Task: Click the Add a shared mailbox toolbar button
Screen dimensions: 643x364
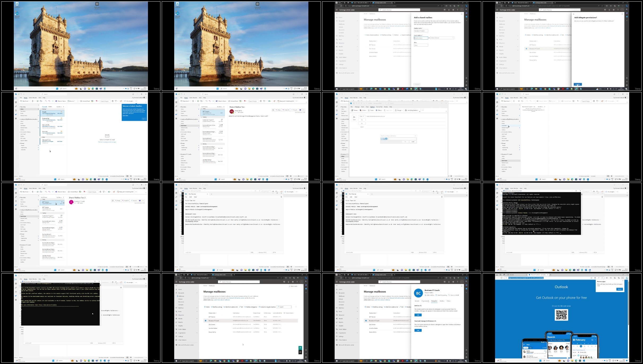Action: (x=372, y=35)
